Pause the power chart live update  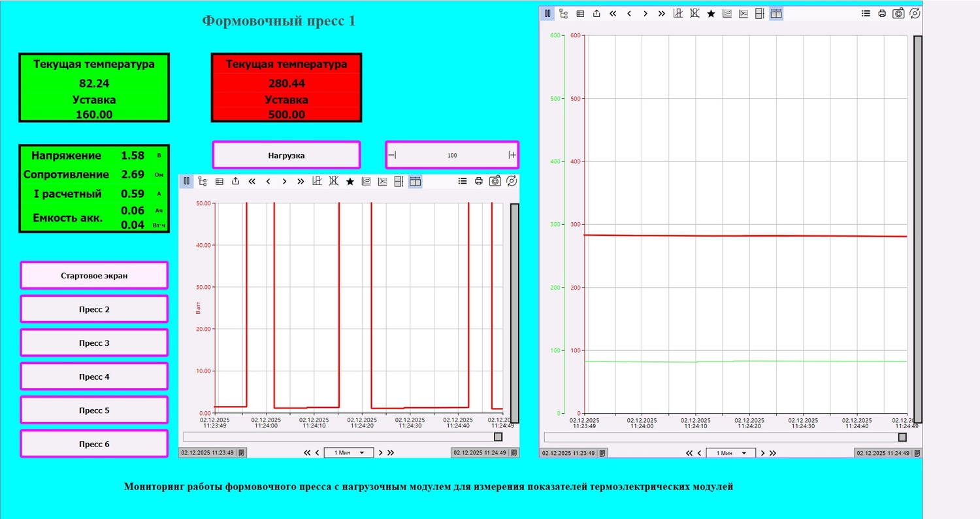pos(186,181)
